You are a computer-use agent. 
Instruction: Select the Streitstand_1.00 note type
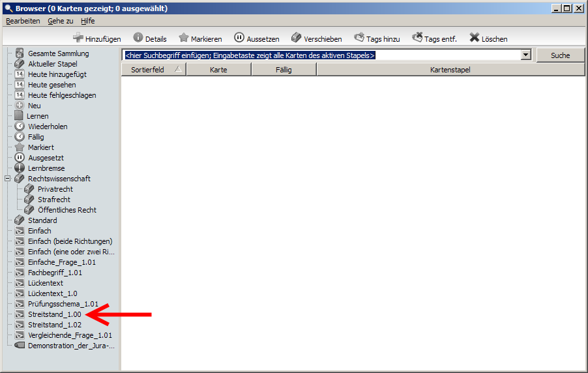(54, 314)
